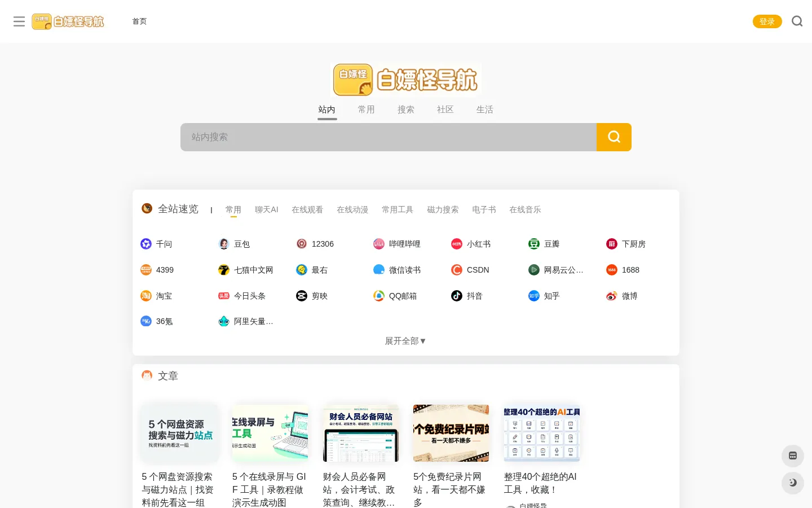
Task: Switch to the 社区 search tab
Action: (x=445, y=110)
